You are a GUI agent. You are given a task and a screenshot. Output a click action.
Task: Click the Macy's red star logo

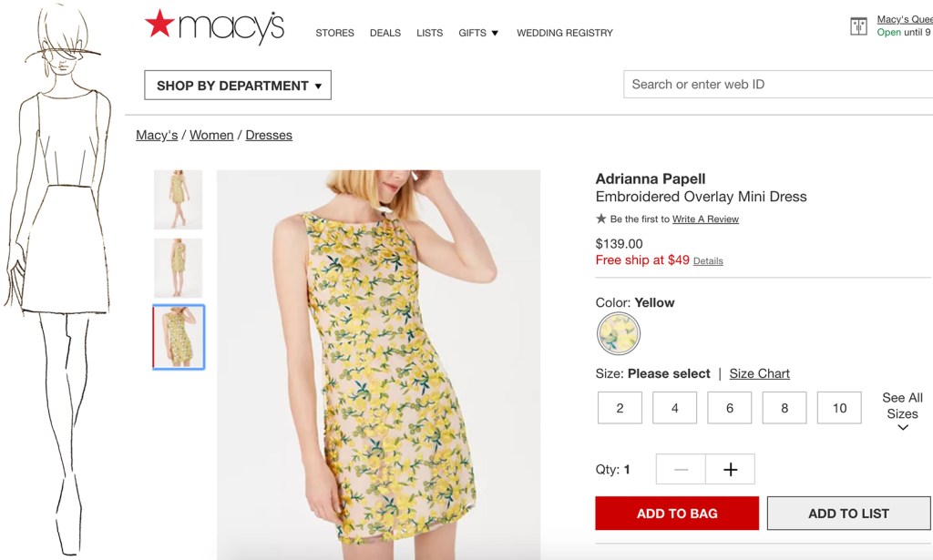point(159,25)
